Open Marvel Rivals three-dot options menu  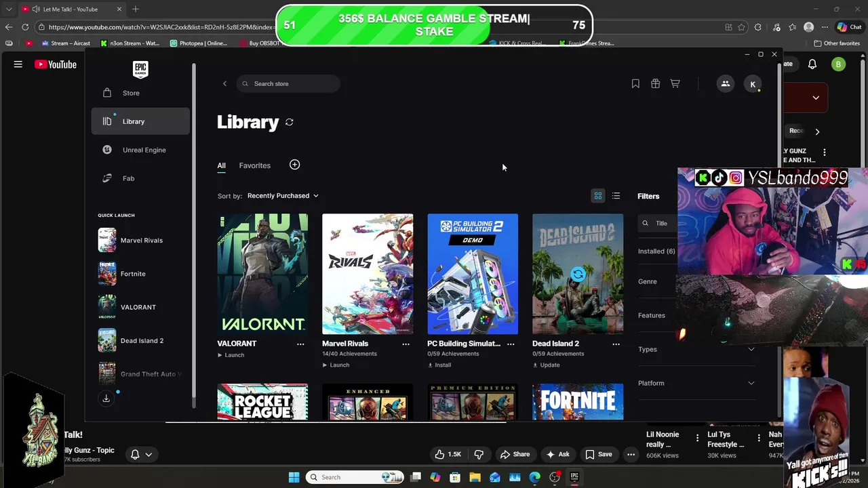(x=406, y=344)
